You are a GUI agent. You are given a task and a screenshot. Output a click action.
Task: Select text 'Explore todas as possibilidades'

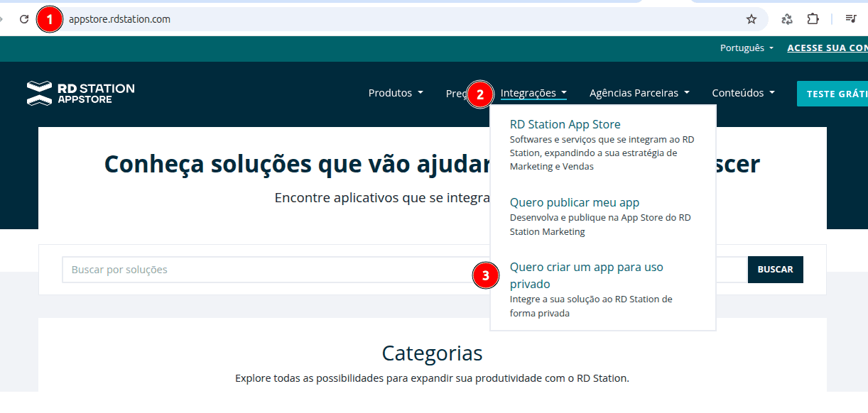(x=309, y=378)
